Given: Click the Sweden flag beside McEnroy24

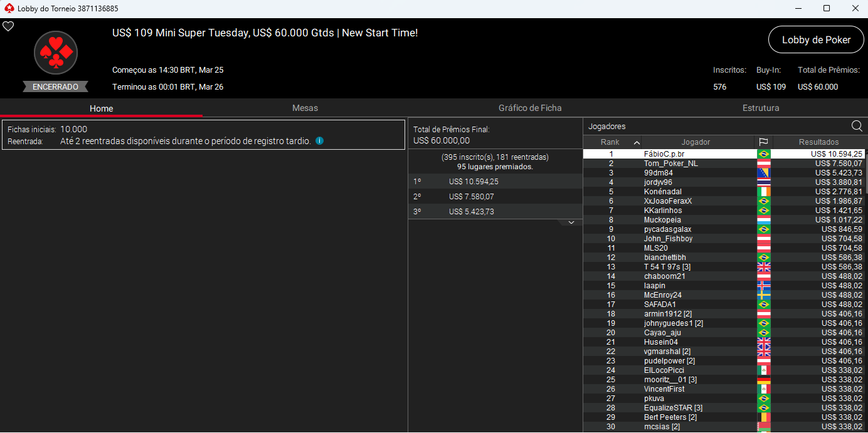Looking at the screenshot, I should click(x=764, y=295).
